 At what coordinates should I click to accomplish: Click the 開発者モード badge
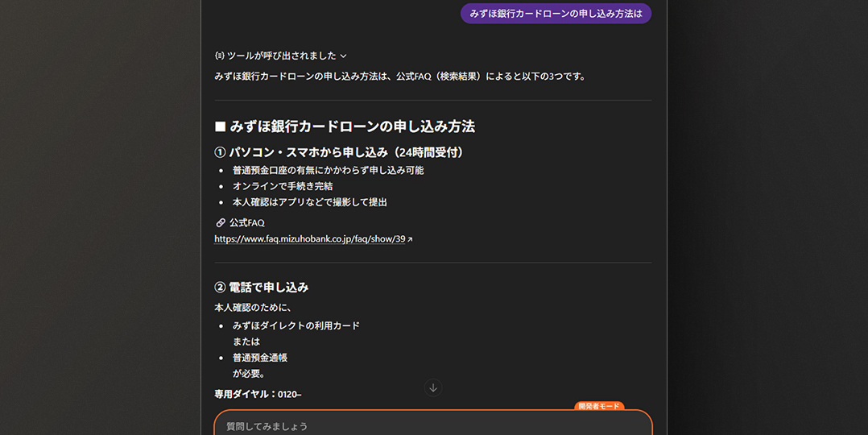click(599, 406)
